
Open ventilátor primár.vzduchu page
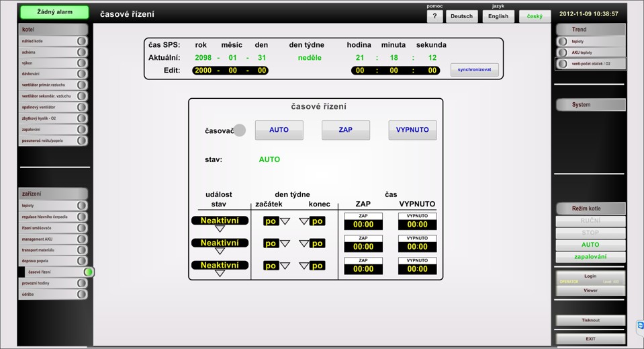52,85
